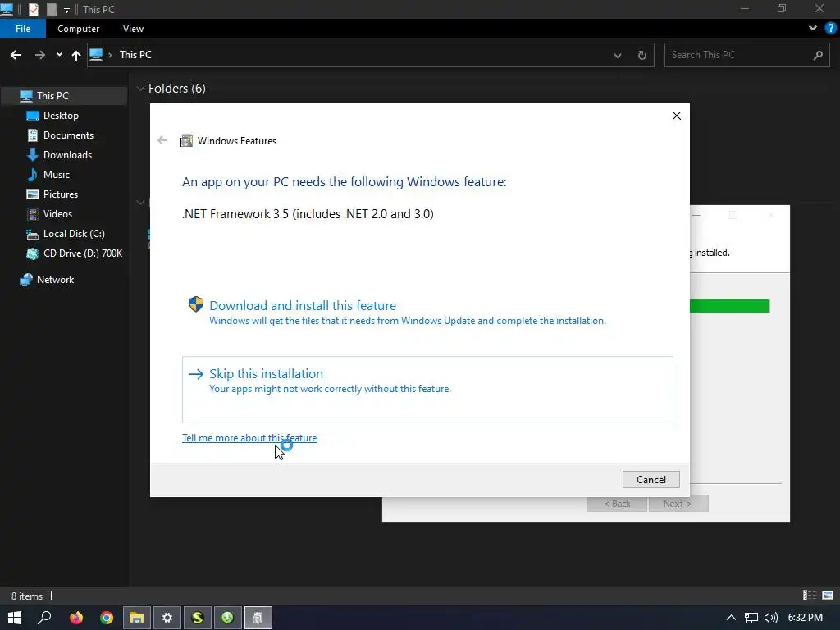Viewport: 840px width, 630px height.
Task: Open the File menu in Explorer
Action: (23, 29)
